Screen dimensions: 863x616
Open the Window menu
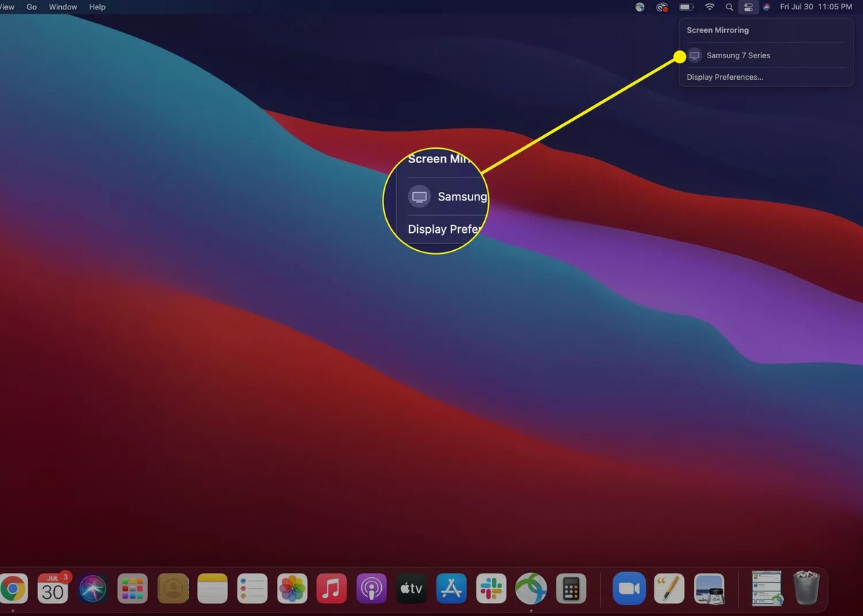[63, 7]
